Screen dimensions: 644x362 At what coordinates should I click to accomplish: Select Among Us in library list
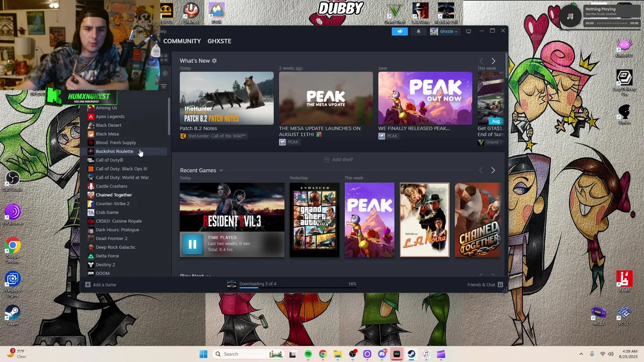106,108
